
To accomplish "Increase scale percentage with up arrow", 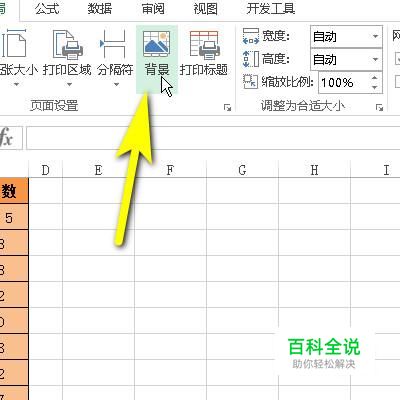I will [x=375, y=78].
